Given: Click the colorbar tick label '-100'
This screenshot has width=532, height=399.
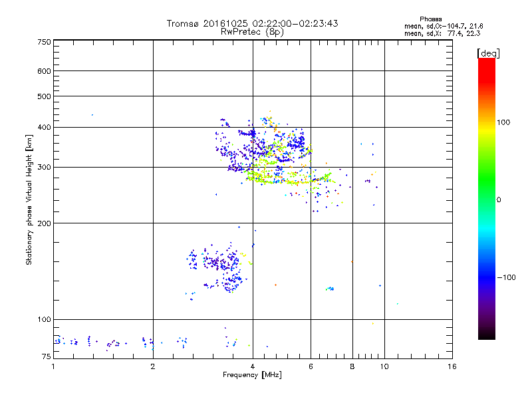Looking at the screenshot, I should click(506, 277).
